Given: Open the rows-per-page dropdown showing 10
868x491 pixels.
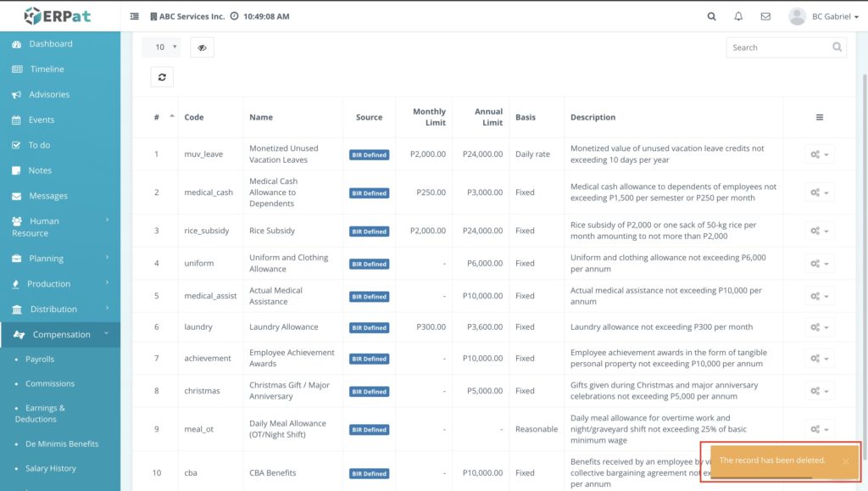Looking at the screenshot, I should [161, 47].
